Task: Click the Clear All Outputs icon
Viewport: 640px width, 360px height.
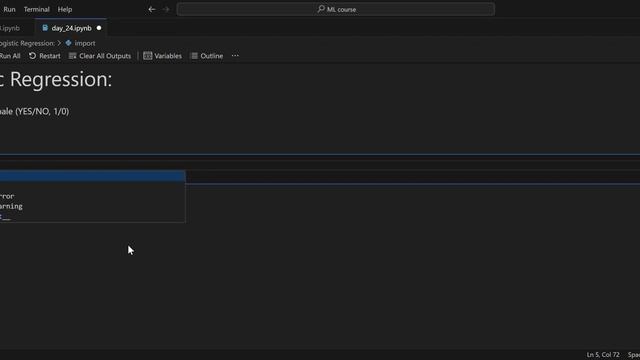Action: [x=73, y=56]
